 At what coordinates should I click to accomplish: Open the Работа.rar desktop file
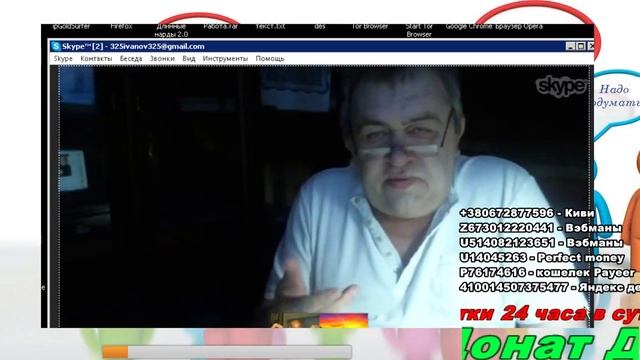220,27
